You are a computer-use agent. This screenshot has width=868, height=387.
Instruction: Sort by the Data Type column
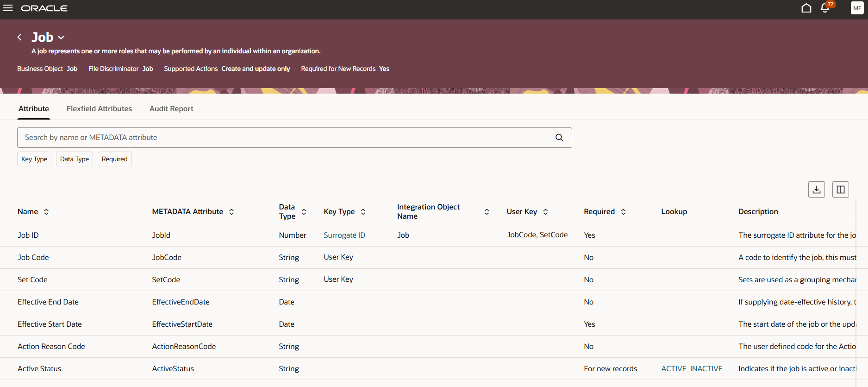click(x=304, y=212)
